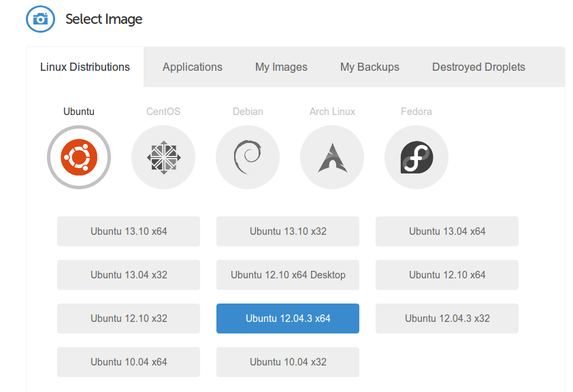Image resolution: width=573 pixels, height=392 pixels.
Task: Select Ubuntu 12.10 x32 image
Action: (129, 318)
